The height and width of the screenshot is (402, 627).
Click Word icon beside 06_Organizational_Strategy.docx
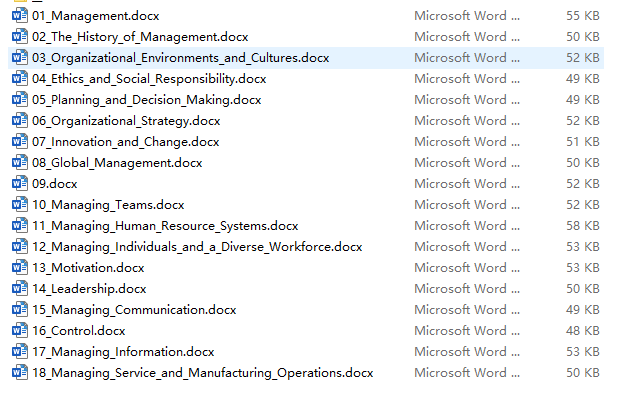pos(20,121)
